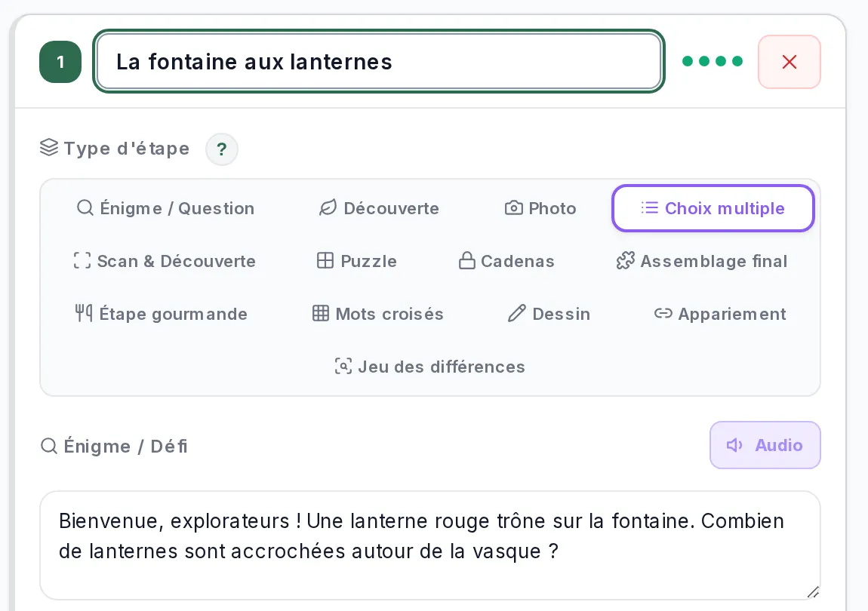Edit the step title La fontaine aux lanternes
The width and height of the screenshot is (868, 611).
pos(379,61)
